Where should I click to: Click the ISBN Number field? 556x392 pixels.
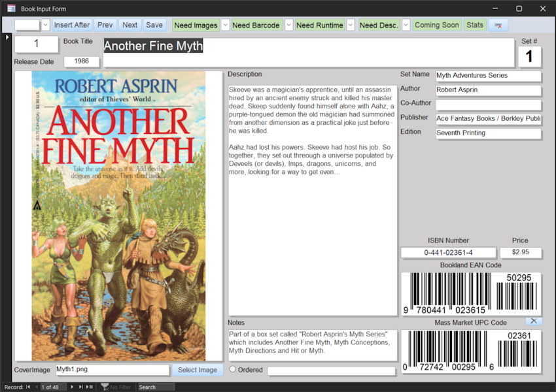click(448, 252)
